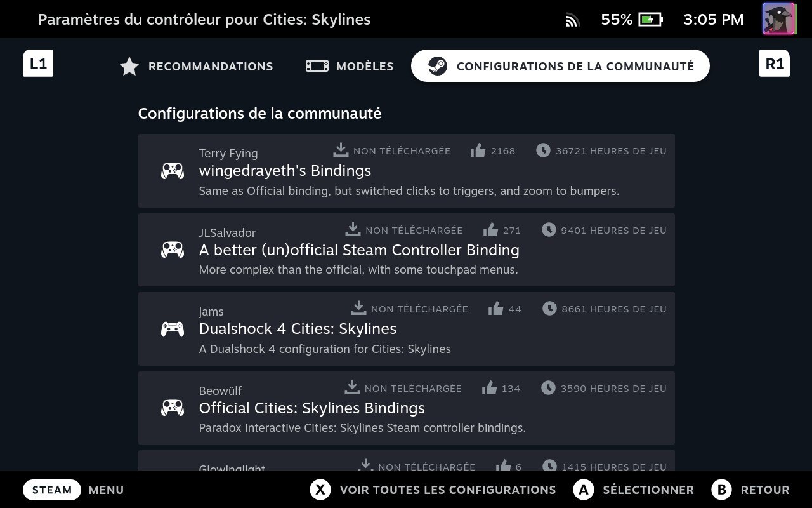Click '36721 heures de jeu' text

[x=611, y=151]
